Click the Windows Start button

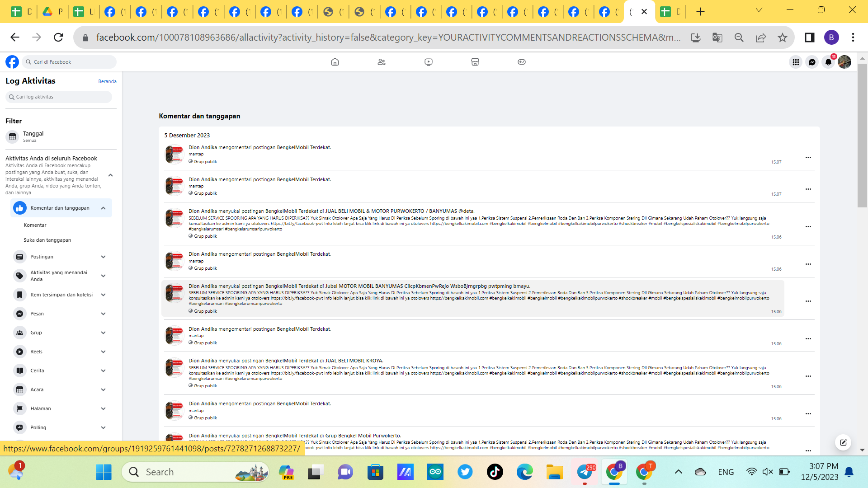click(x=104, y=472)
